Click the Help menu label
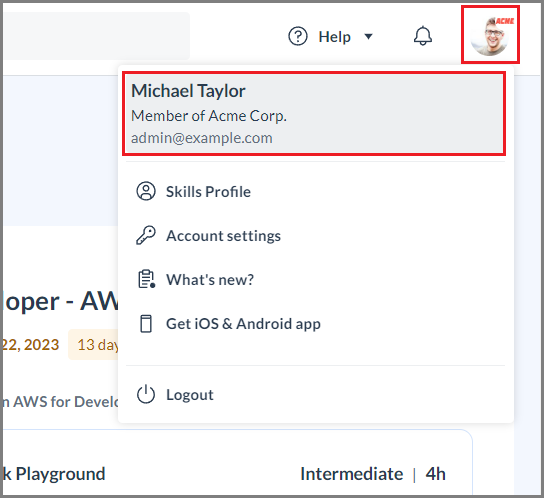The height and width of the screenshot is (498, 544). (334, 36)
